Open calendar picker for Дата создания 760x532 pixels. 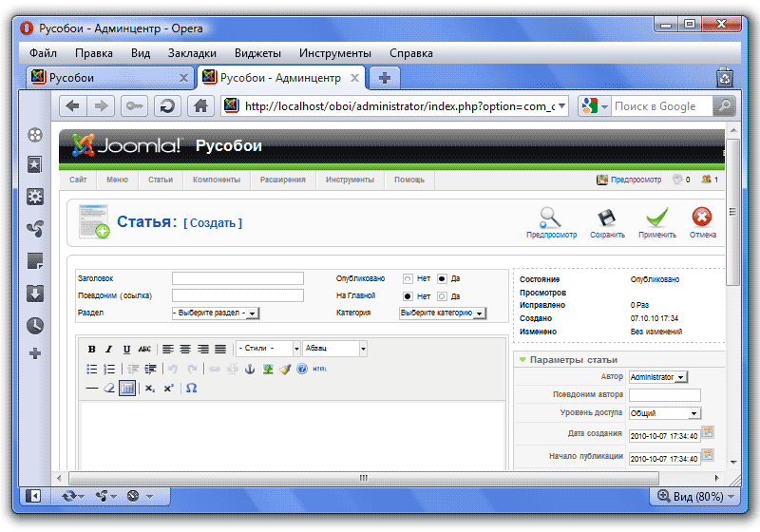click(x=707, y=433)
